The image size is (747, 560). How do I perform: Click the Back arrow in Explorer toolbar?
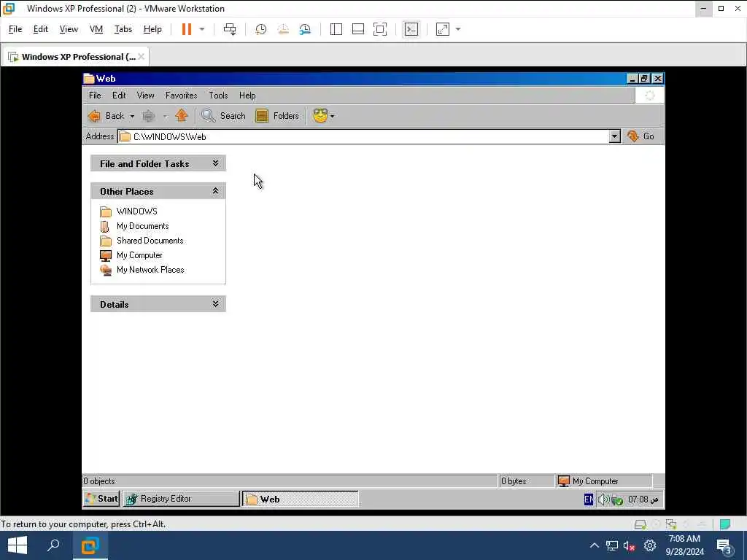(107, 116)
